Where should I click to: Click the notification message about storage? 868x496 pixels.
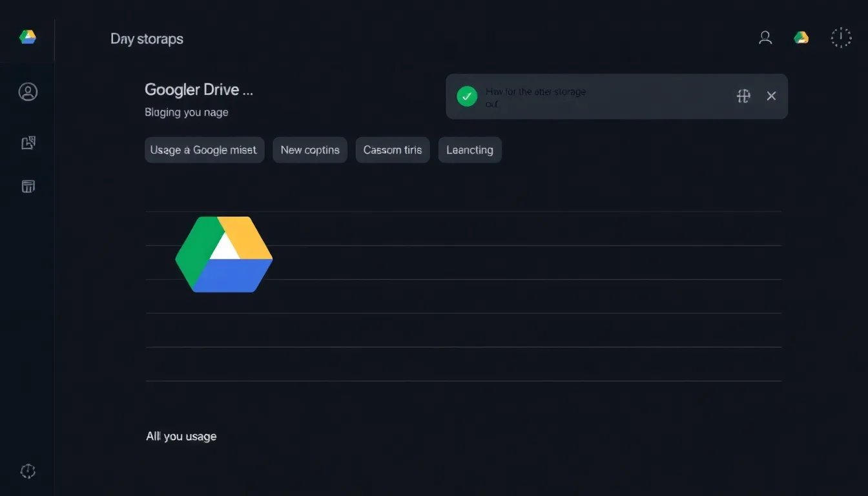click(x=535, y=97)
